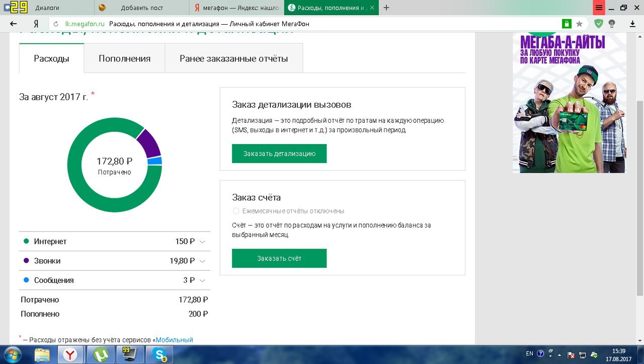Expand the Звонки 19,80 ₽ row chevron

click(202, 261)
